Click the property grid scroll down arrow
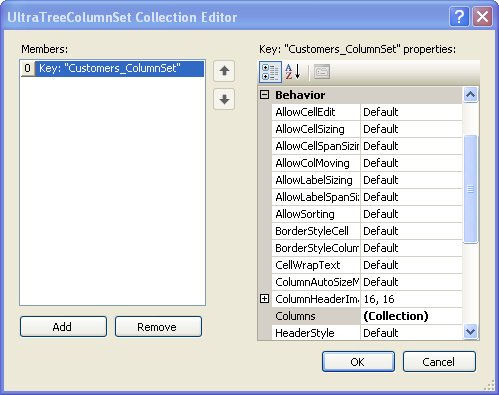 coord(470,332)
